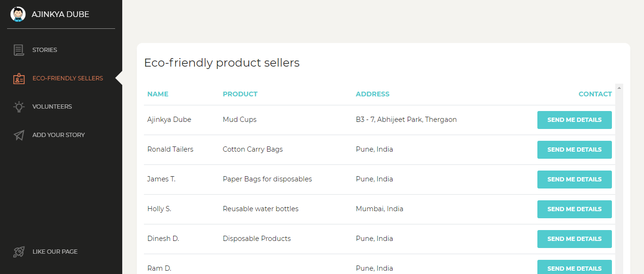Screen dimensions: 644x274
Task: Request details from Ronald Tailers
Action: pos(574,150)
